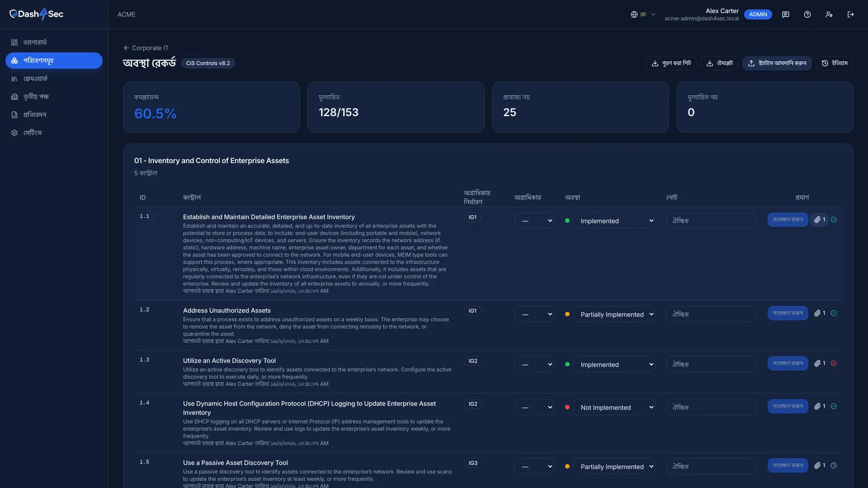Screen dimensions: 868x488
Task: Click the 25 not-applicable value
Action: pyautogui.click(x=509, y=112)
